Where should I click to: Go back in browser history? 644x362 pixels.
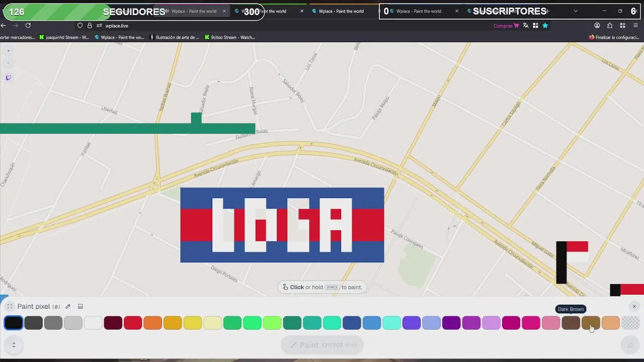point(4,25)
